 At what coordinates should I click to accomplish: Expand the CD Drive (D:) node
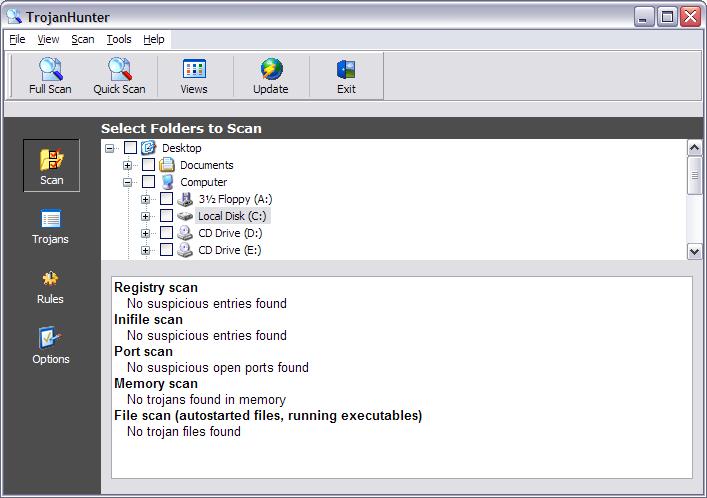145,233
